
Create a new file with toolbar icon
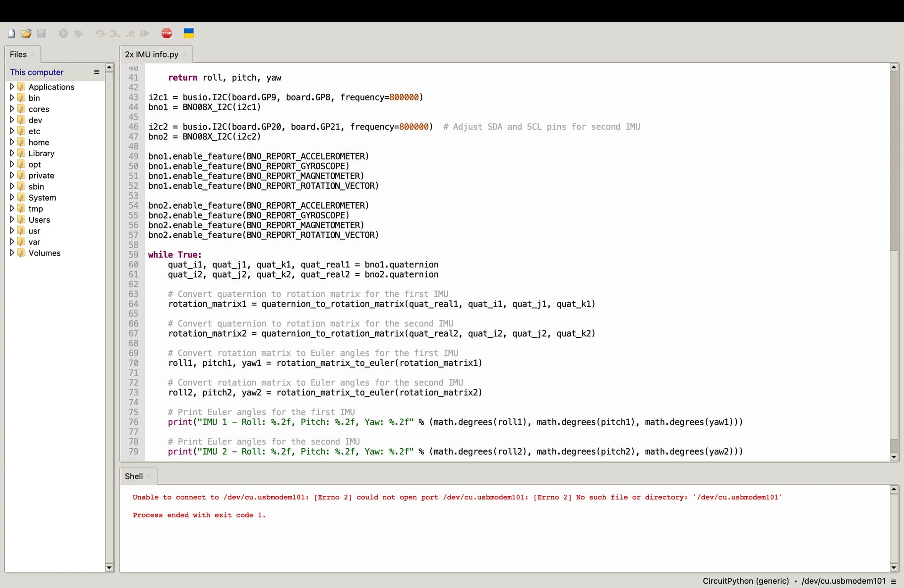[x=11, y=33]
